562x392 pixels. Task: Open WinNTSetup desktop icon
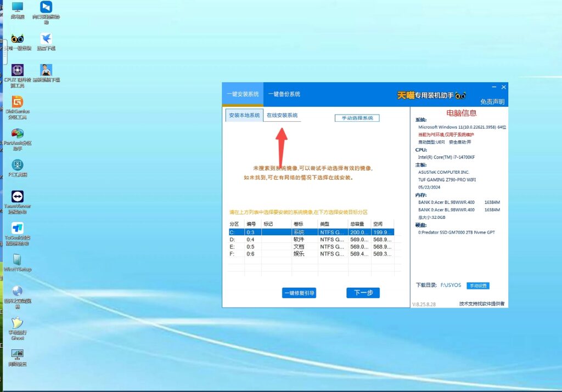(x=18, y=259)
